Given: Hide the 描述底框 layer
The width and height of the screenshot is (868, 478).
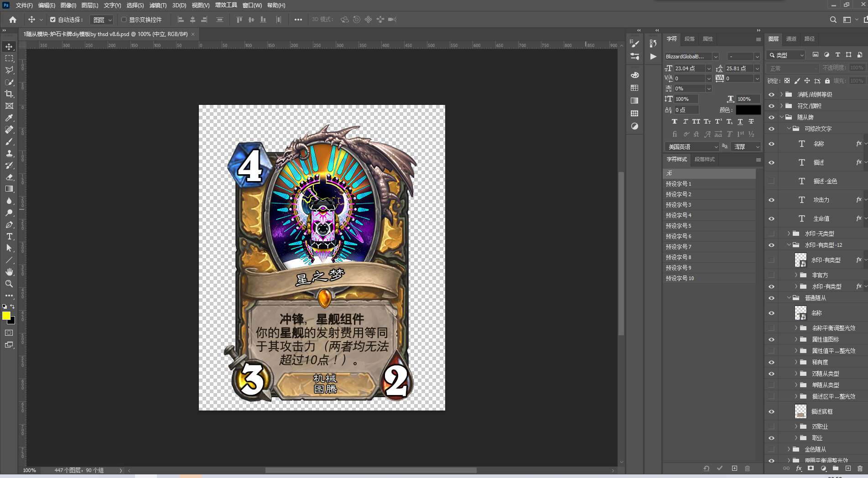Looking at the screenshot, I should (x=771, y=411).
